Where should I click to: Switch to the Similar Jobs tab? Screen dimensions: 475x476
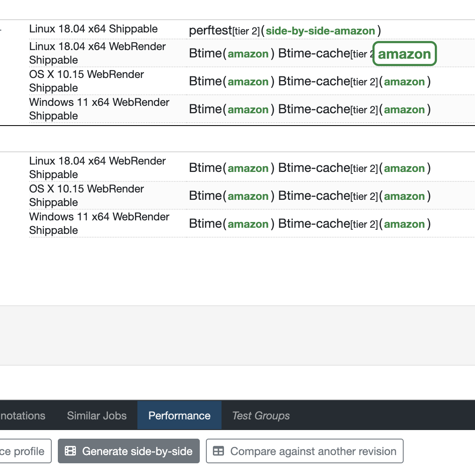point(97,416)
